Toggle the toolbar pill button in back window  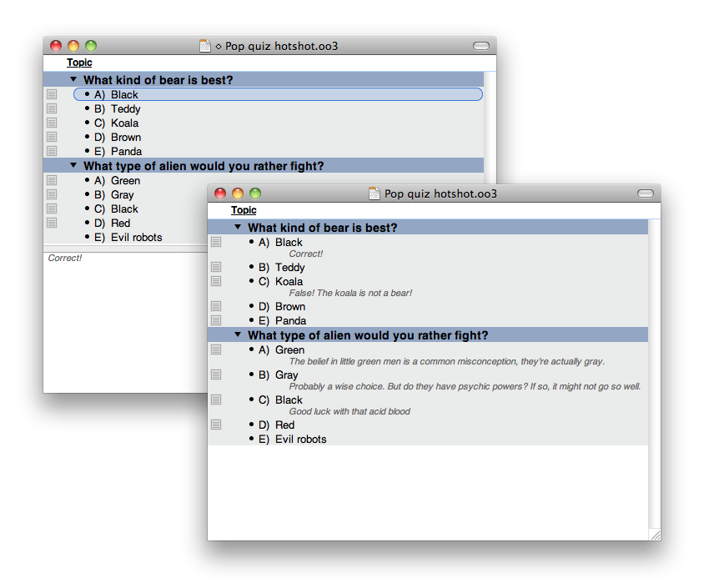481,46
